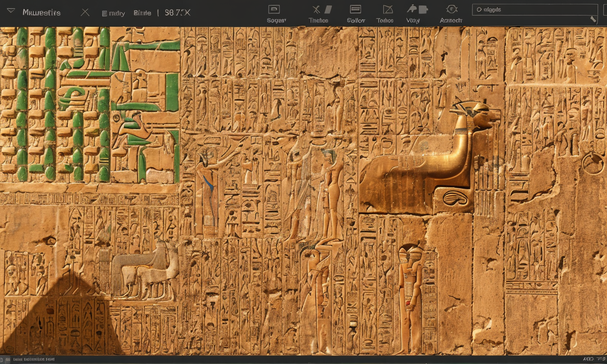
Task: Click the pen edit icon beside the search box
Action: [x=593, y=19]
